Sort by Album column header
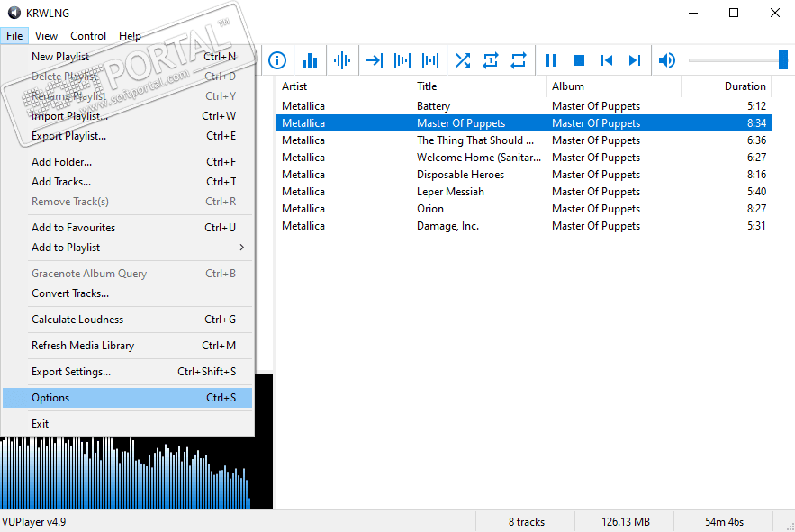Viewport: 795px width, 532px height. tap(613, 86)
